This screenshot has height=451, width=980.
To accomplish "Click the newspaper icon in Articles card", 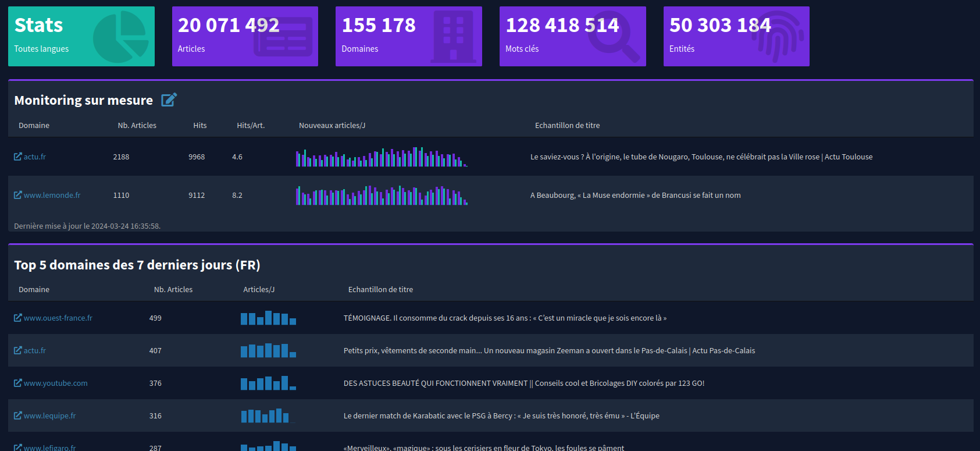I will click(283, 37).
